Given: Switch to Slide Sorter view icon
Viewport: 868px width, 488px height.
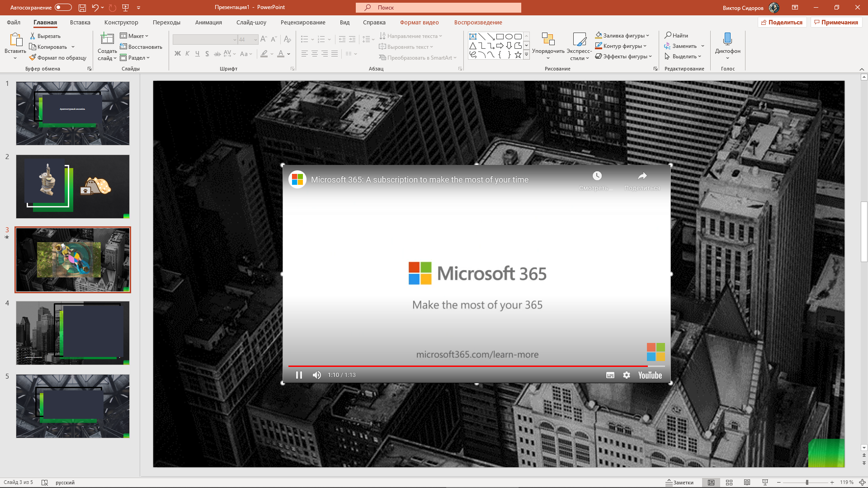Looking at the screenshot, I should [729, 483].
